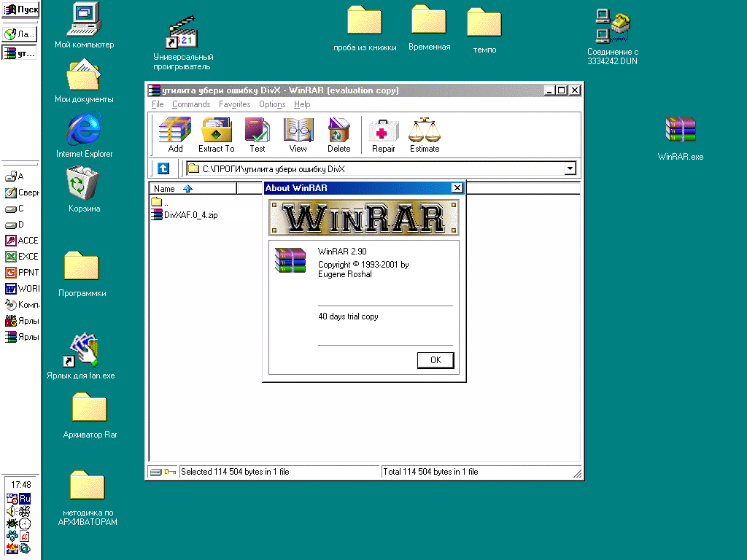Click the '40 days trial copy' text
The image size is (747, 560).
coord(348,316)
